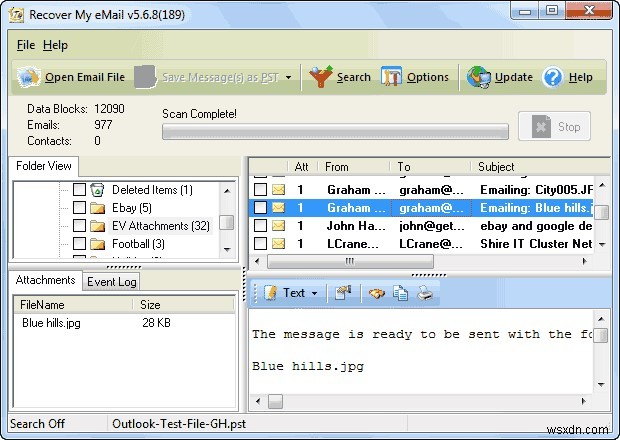Sort emails by To column header
The image size is (620, 440).
431,167
